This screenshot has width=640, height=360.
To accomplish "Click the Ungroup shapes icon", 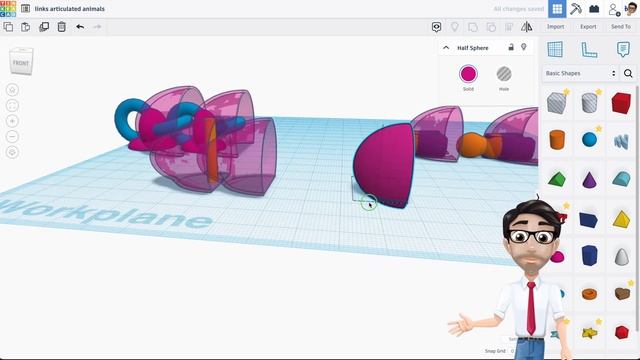I will pyautogui.click(x=491, y=27).
